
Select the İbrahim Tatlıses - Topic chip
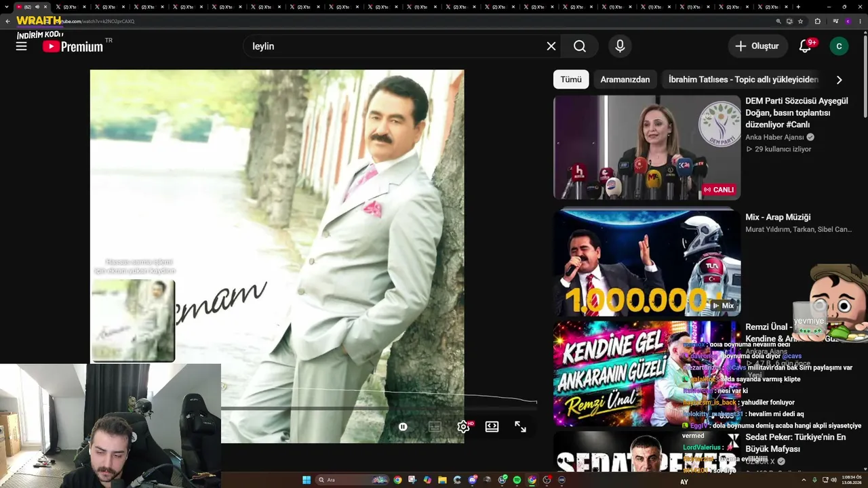tap(743, 79)
